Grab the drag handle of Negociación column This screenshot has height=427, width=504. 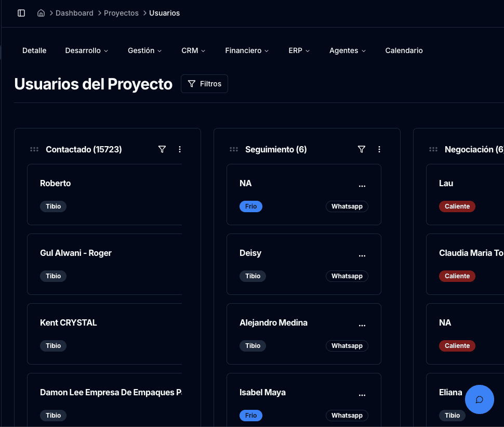coord(434,149)
